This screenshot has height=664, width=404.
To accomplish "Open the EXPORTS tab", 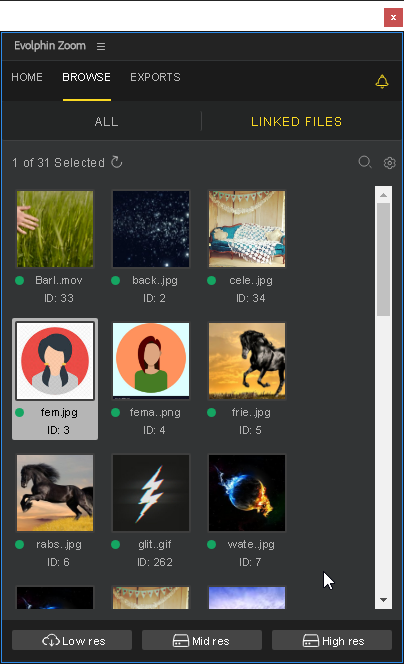I will pyautogui.click(x=155, y=77).
